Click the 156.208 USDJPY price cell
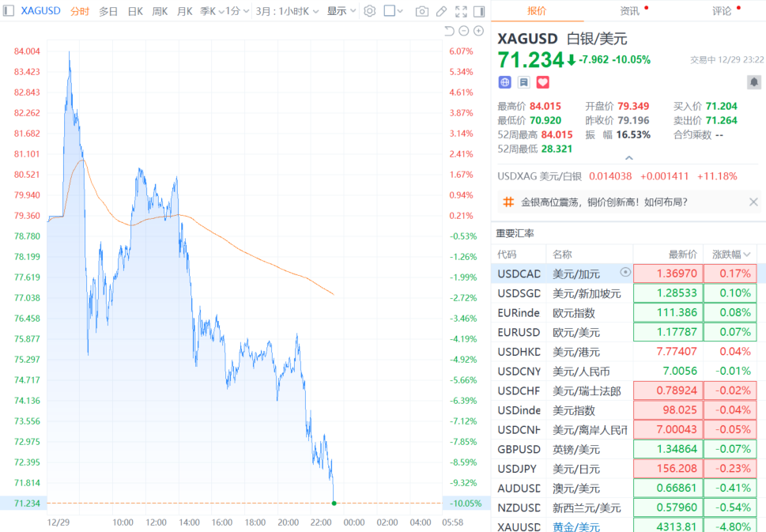This screenshot has width=766, height=532. tap(668, 469)
